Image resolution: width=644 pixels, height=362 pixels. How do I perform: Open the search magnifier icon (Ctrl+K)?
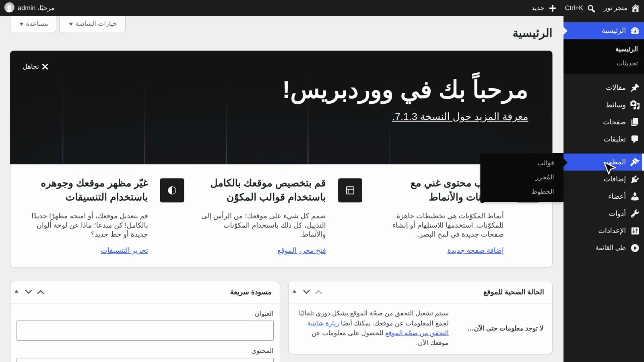[591, 8]
